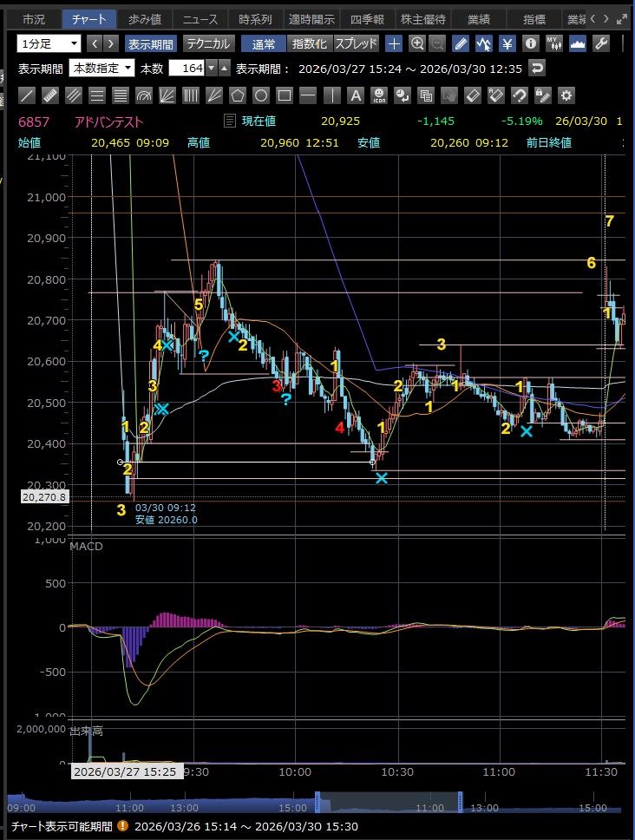The image size is (635, 840).
Task: Open chart settings wrench icon
Action: tap(599, 43)
